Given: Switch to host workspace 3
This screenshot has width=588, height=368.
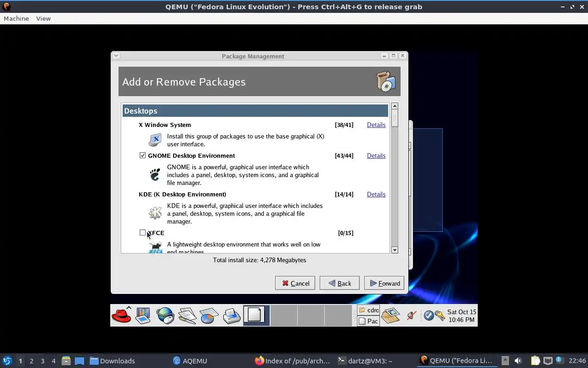Looking at the screenshot, I should click(x=42, y=361).
